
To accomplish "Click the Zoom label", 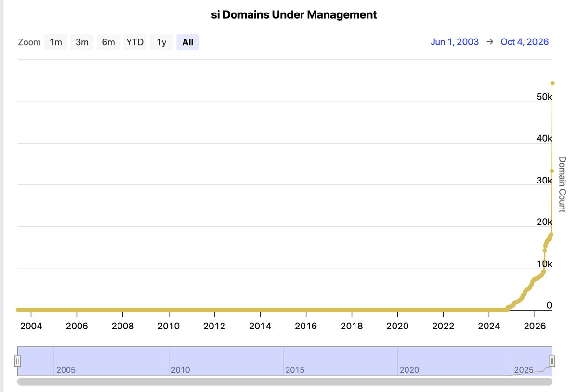I will pyautogui.click(x=29, y=42).
